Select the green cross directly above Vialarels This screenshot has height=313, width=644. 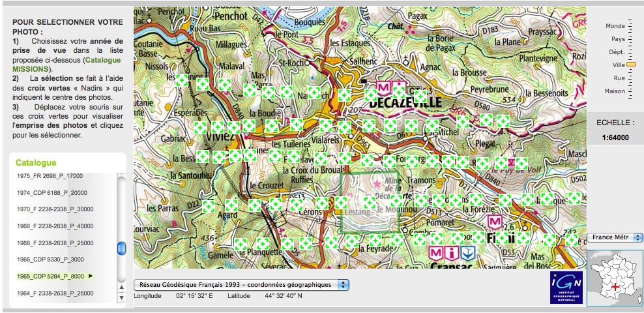(x=326, y=126)
